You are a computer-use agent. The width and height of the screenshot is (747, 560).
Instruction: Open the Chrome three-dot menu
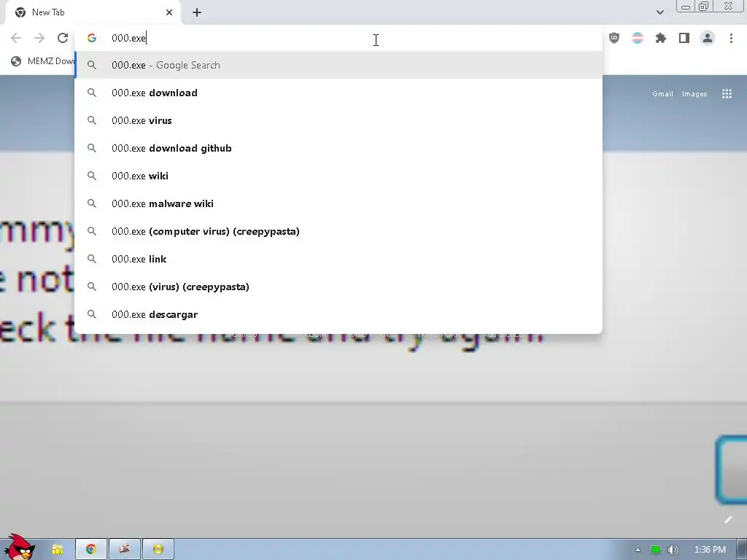point(731,38)
